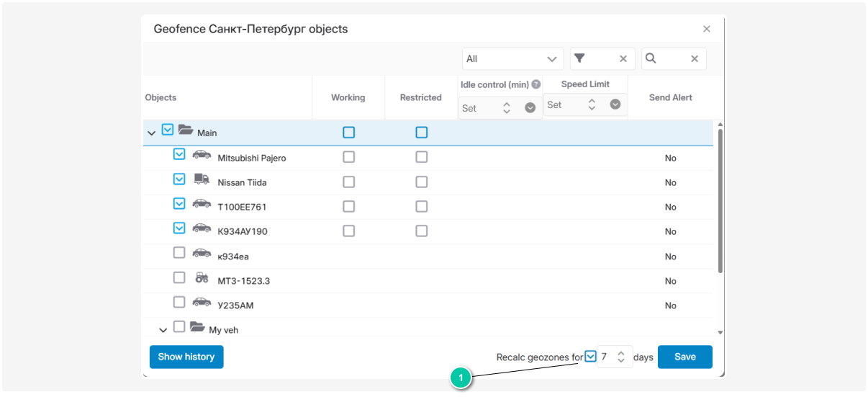The image size is (868, 397).
Task: Enable Restricted for T100EE761
Action: [422, 206]
